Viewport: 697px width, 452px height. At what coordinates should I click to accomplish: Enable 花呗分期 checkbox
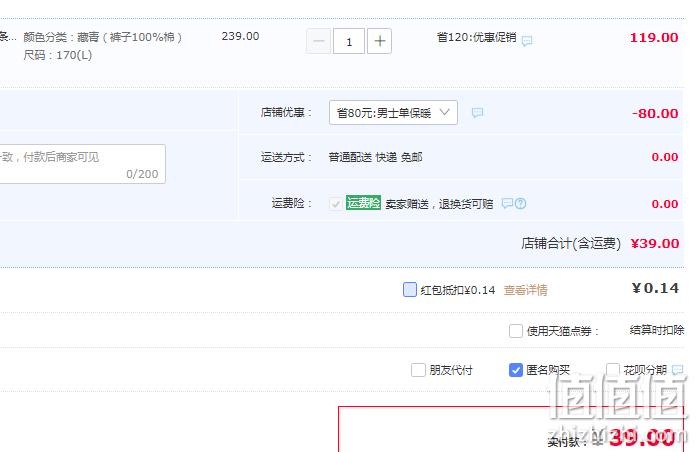coord(613,370)
